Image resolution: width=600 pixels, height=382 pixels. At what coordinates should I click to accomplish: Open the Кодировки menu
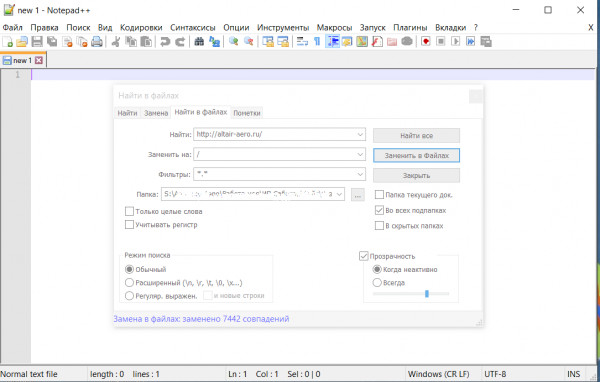pyautogui.click(x=141, y=28)
